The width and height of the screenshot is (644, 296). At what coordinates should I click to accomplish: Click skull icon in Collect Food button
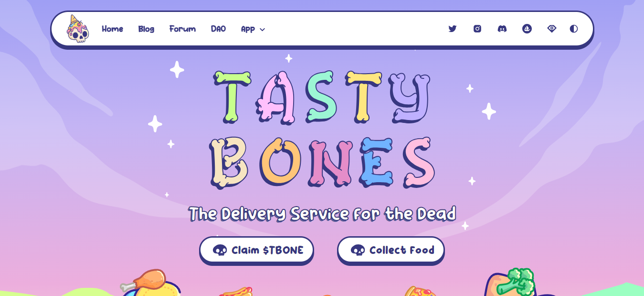358,250
